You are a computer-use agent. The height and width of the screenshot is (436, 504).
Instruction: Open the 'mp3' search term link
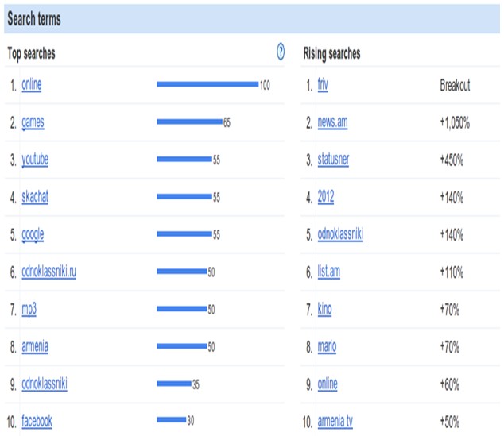(29, 310)
